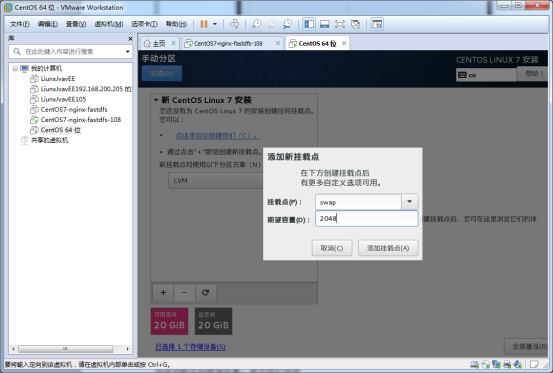Pause the virtual machine with the pause icon

click(204, 24)
